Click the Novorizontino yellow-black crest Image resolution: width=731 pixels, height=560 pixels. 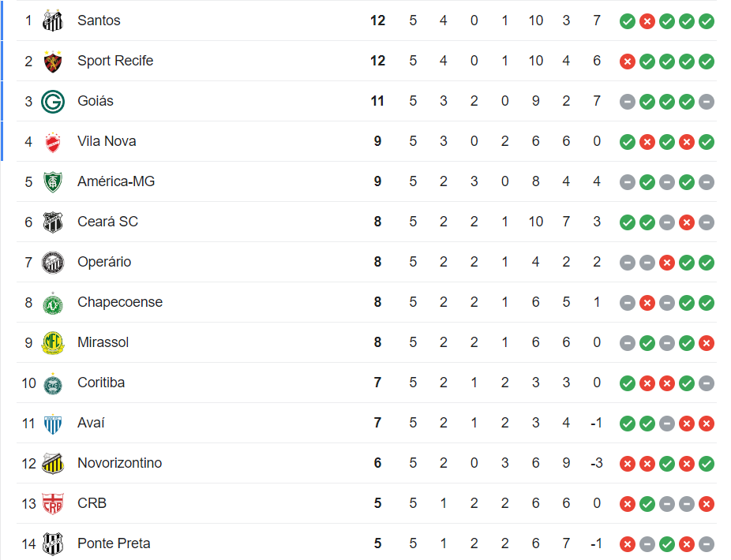coord(53,463)
